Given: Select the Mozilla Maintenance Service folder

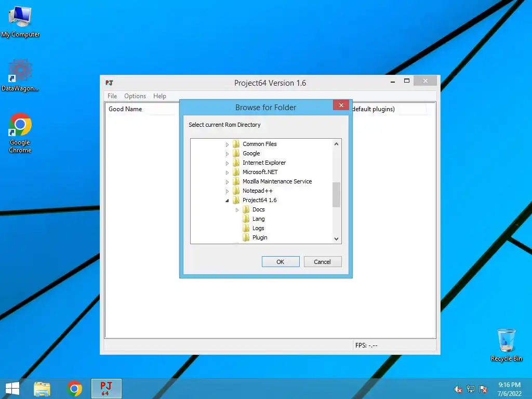Looking at the screenshot, I should pyautogui.click(x=277, y=181).
